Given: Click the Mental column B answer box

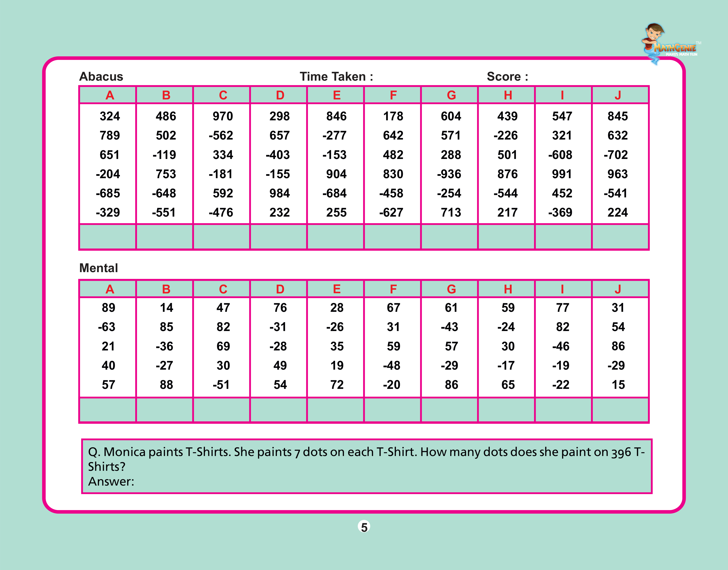Looking at the screenshot, I should tap(165, 410).
